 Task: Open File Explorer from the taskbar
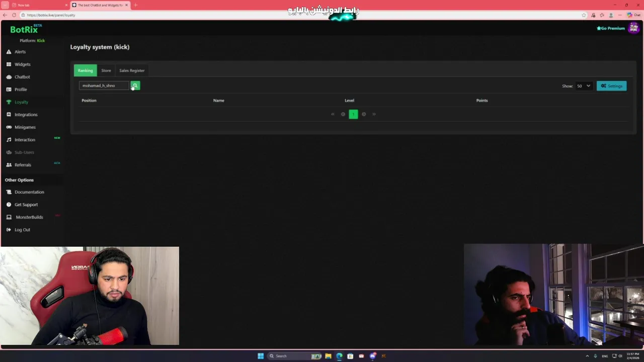[x=328, y=356]
